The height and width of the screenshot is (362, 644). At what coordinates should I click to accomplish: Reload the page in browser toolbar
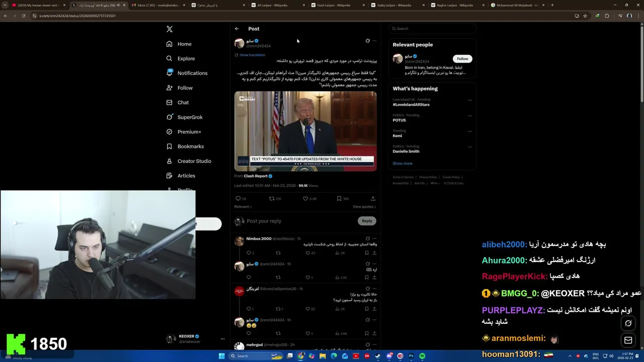[24, 16]
